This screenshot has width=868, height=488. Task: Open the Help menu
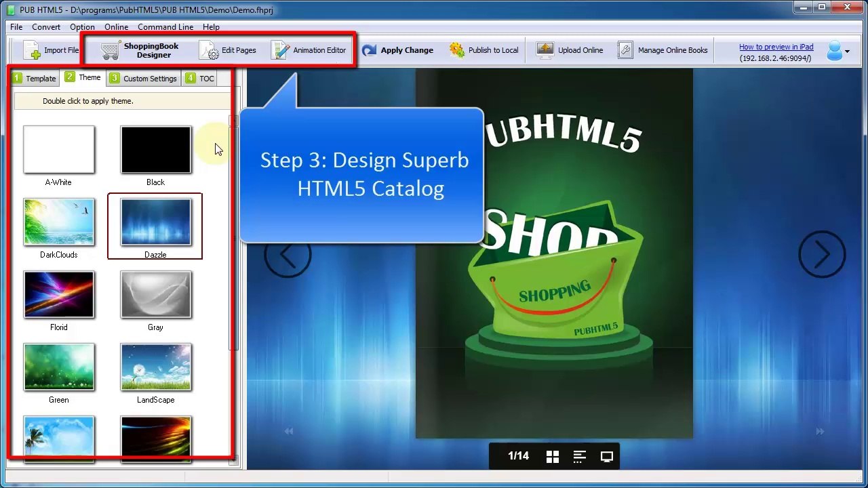coord(211,27)
